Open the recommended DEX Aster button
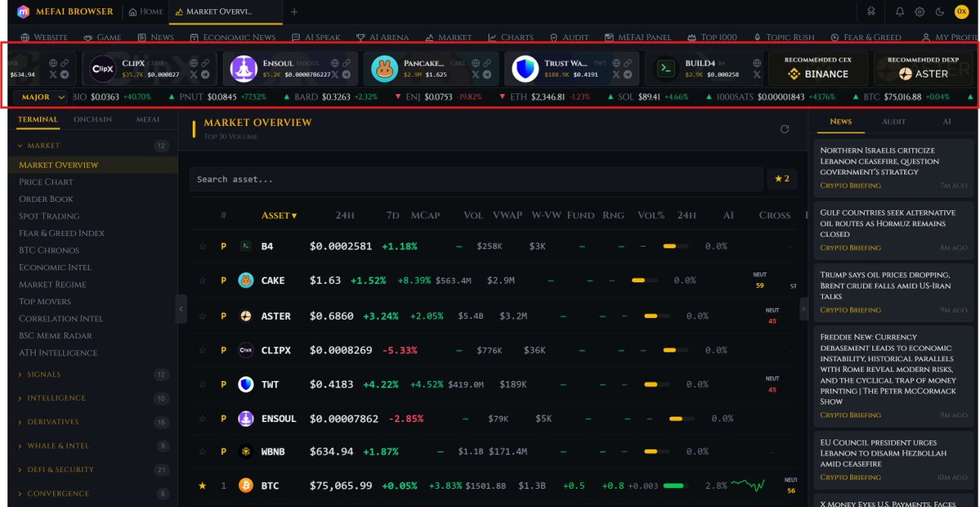 coord(923,69)
